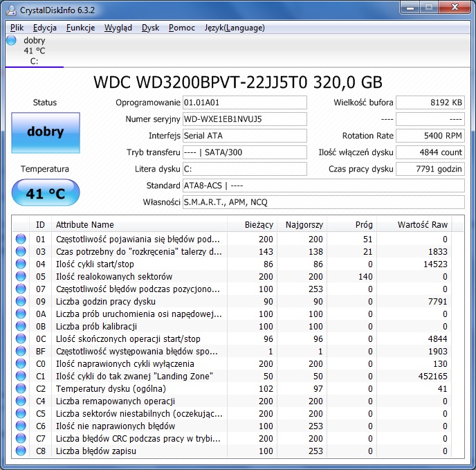
Task: Click the power-on count field 4844 count
Action: click(430, 152)
